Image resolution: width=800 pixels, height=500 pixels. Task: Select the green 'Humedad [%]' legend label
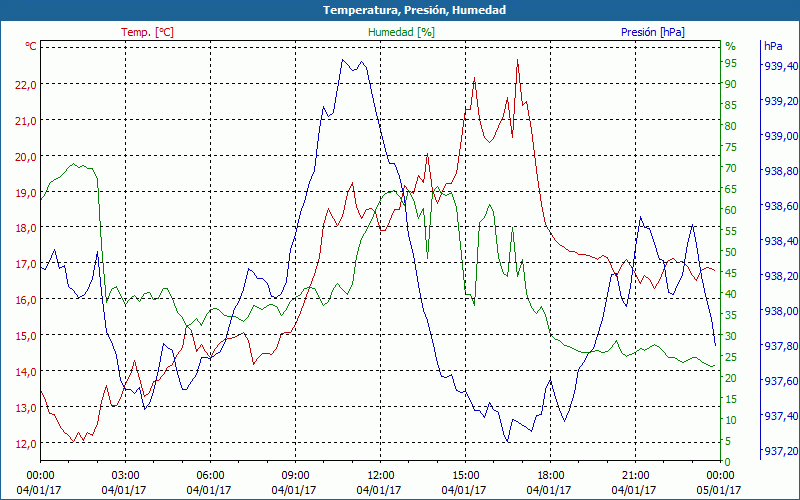click(401, 32)
